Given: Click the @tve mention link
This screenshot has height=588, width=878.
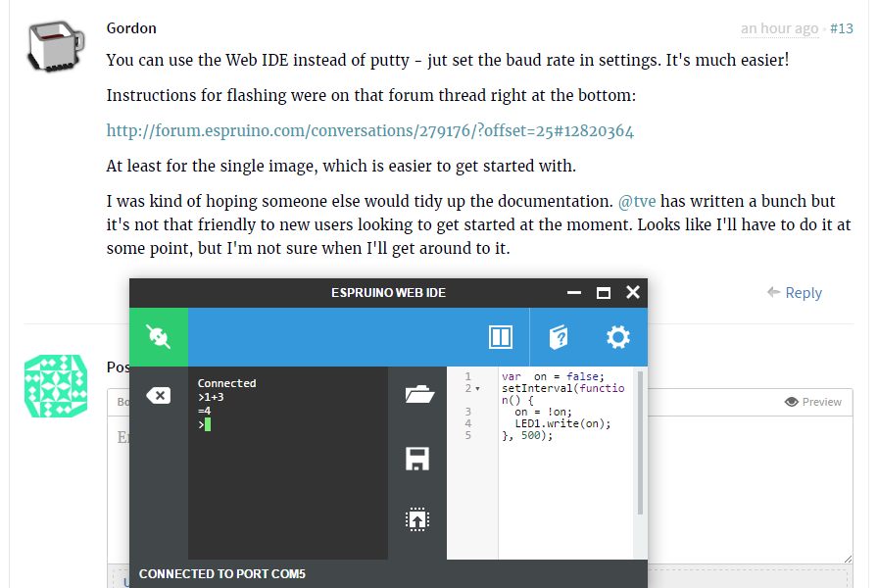Looking at the screenshot, I should 637,201.
